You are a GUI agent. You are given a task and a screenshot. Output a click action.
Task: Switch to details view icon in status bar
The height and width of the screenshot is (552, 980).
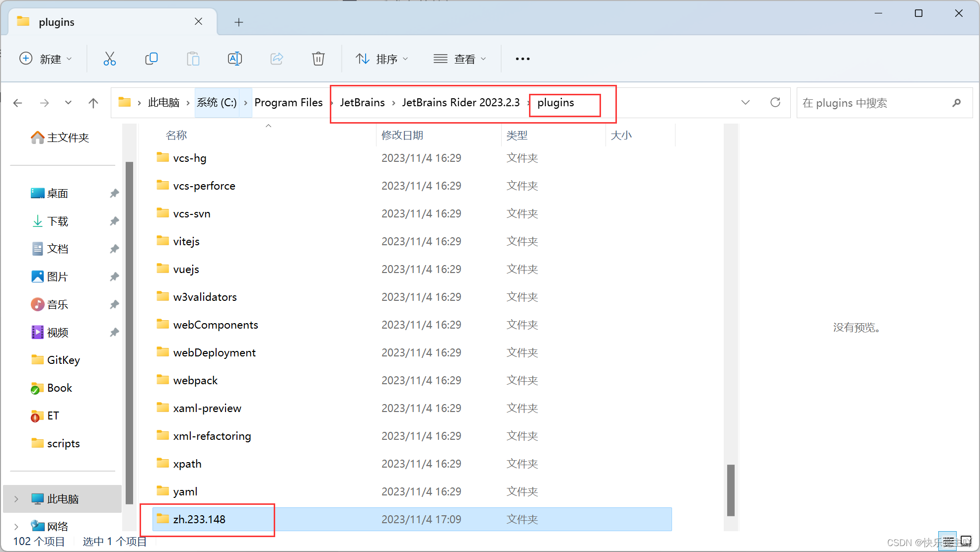(948, 541)
